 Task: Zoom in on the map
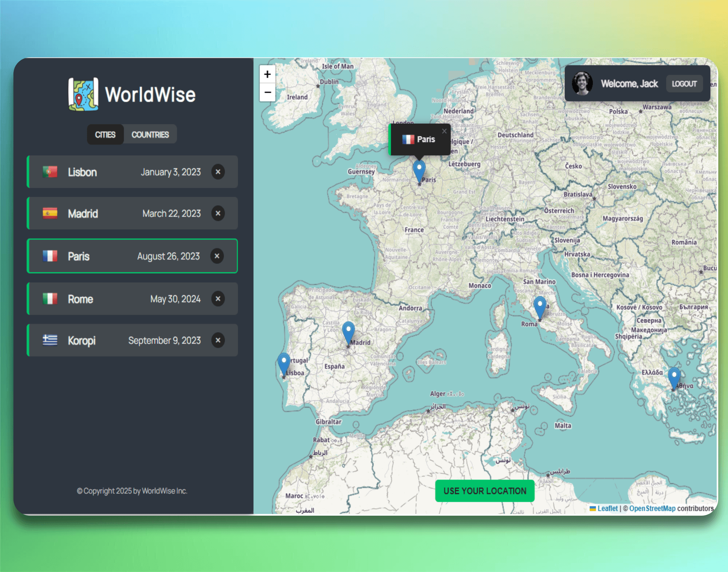click(267, 74)
